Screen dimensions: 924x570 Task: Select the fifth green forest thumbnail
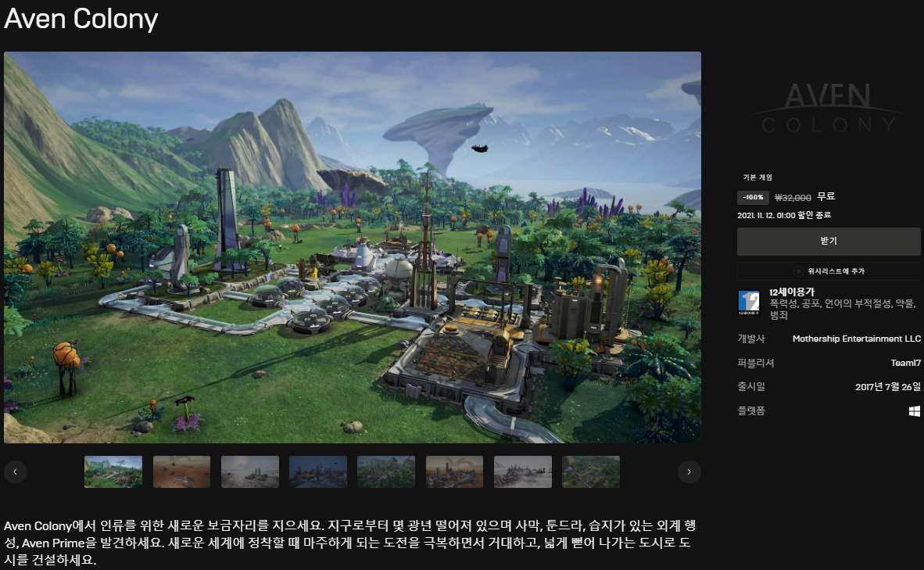386,471
